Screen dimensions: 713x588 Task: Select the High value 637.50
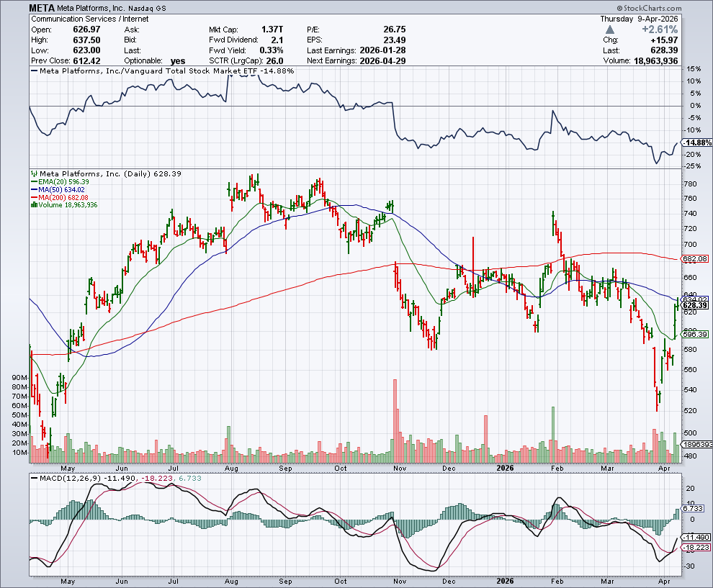[x=86, y=40]
